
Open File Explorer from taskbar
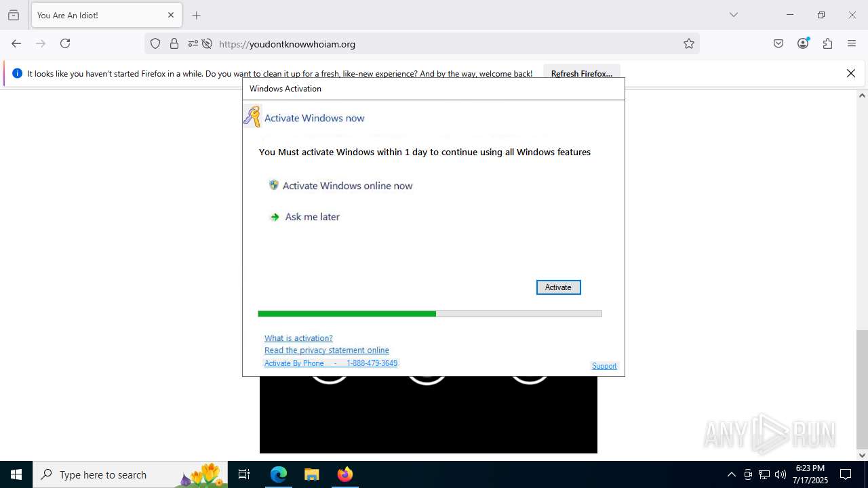click(x=311, y=474)
